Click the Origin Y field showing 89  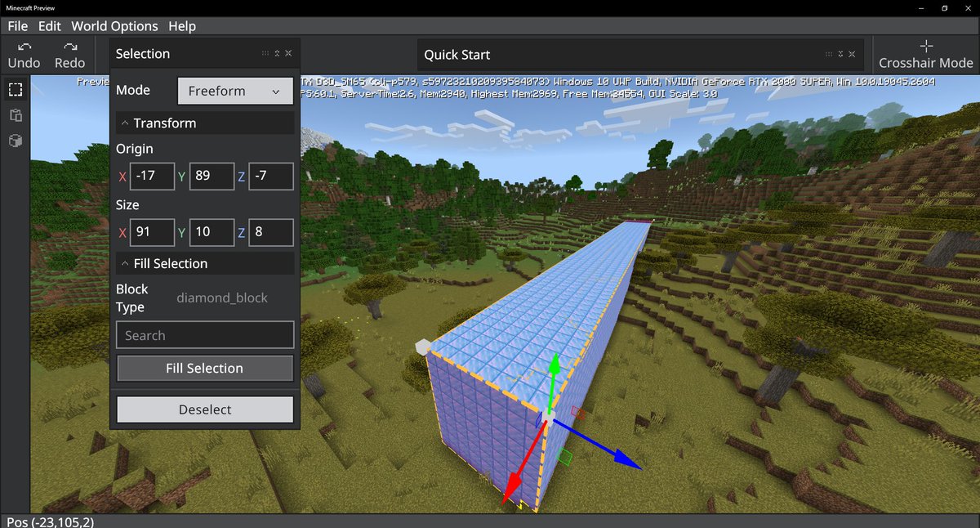212,176
